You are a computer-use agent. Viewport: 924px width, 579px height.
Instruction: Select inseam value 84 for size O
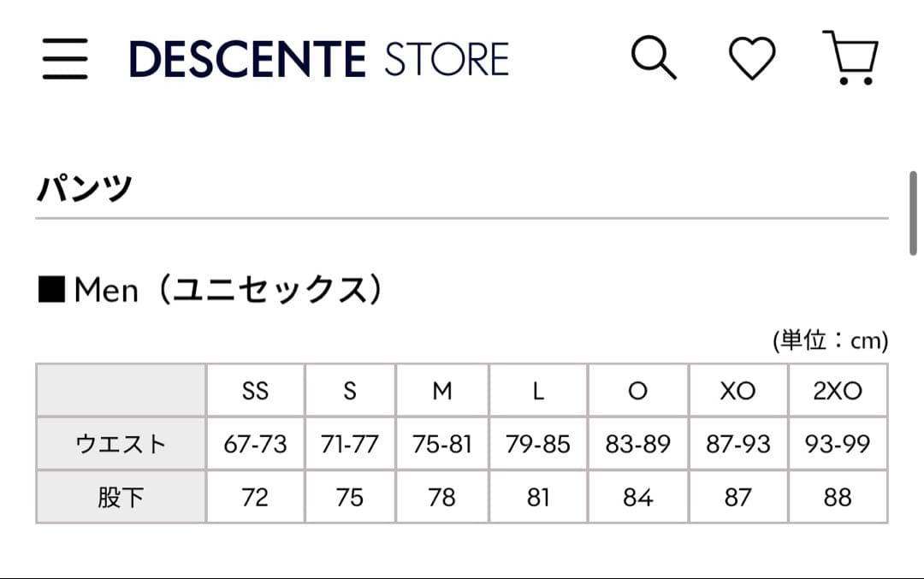pos(638,496)
